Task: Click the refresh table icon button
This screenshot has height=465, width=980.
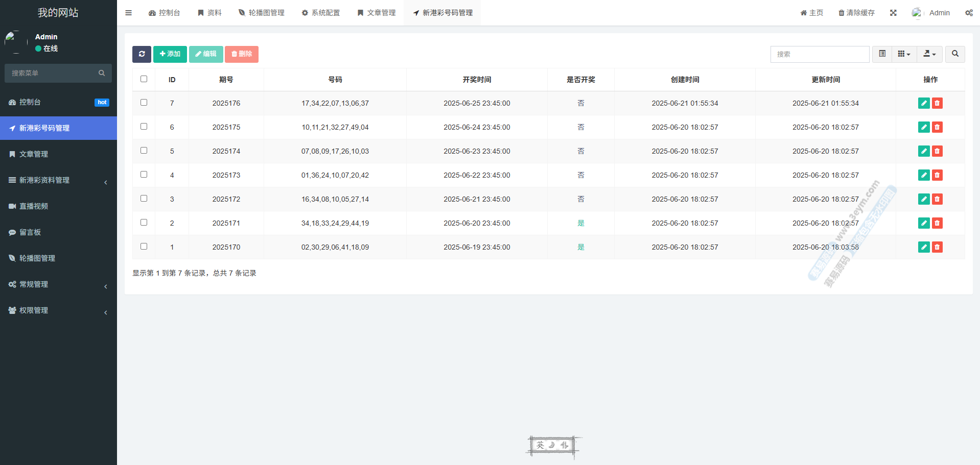Action: (x=142, y=54)
